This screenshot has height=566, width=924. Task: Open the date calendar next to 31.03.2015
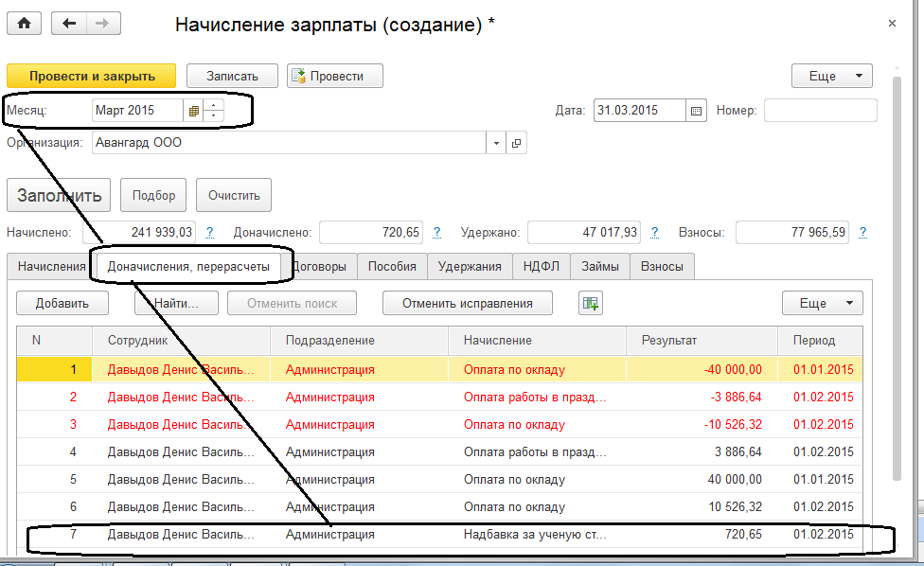696,111
